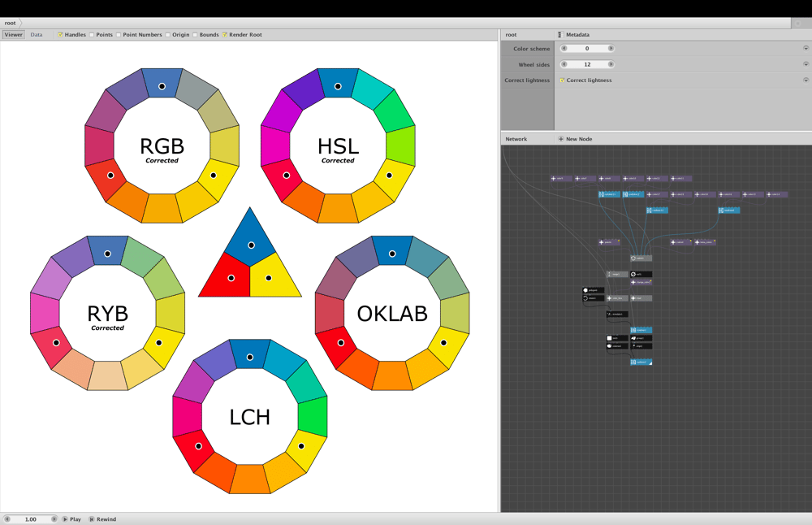812x525 pixels.
Task: Select the blue combine node above rect1 and group1
Action: pos(641,330)
